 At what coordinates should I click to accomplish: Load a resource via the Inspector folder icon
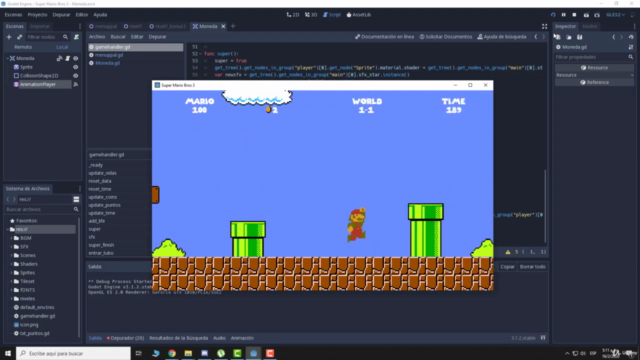[x=569, y=37]
